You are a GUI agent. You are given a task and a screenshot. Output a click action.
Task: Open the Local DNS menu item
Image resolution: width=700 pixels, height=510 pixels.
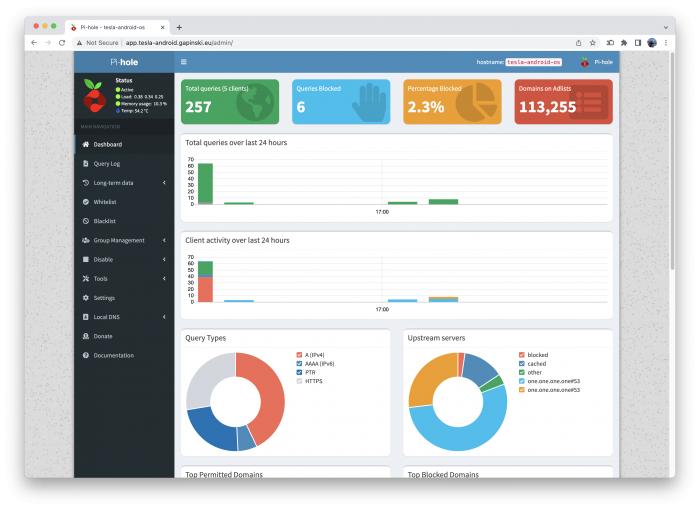[x=124, y=317]
